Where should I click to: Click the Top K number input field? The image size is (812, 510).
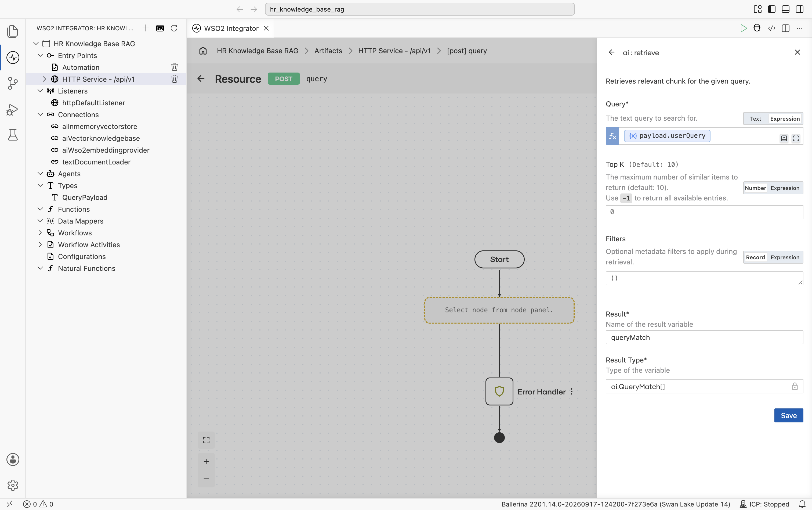pyautogui.click(x=704, y=212)
